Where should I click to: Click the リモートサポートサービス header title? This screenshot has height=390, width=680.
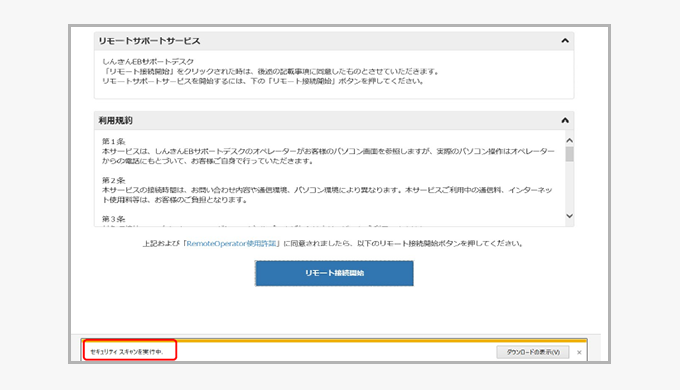pos(149,41)
